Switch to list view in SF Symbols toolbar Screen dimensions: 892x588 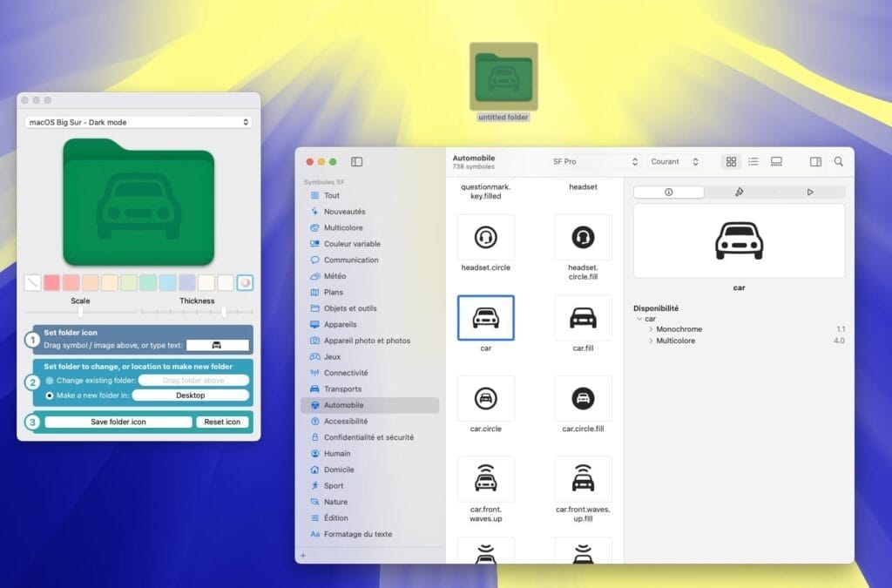coord(753,162)
